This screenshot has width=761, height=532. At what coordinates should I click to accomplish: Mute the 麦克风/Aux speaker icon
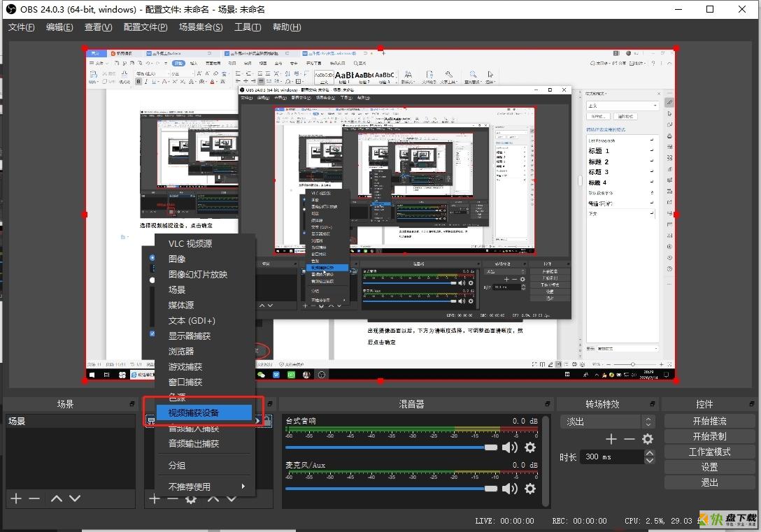[509, 489]
